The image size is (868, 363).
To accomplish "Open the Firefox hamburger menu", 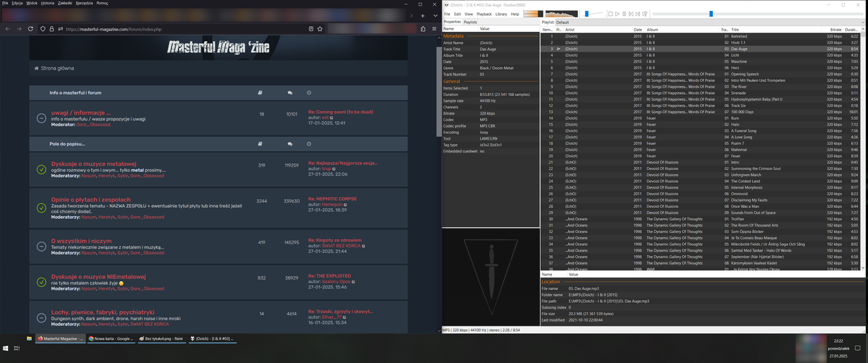I will pyautogui.click(x=434, y=29).
